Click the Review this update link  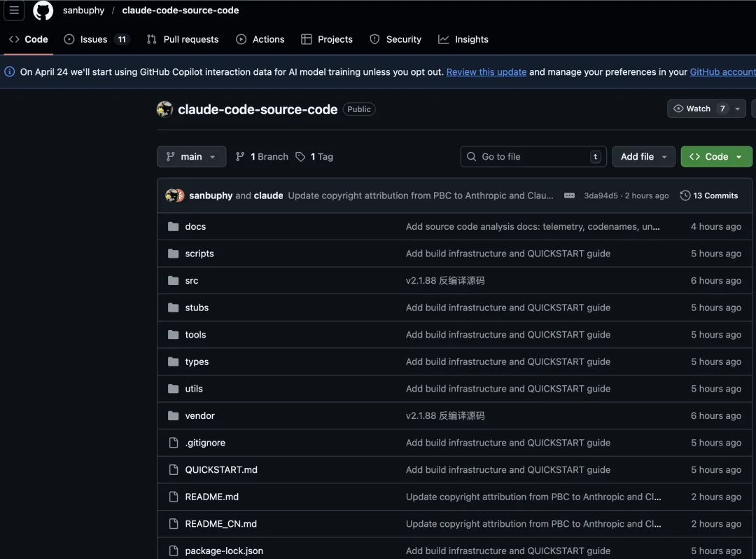[486, 72]
